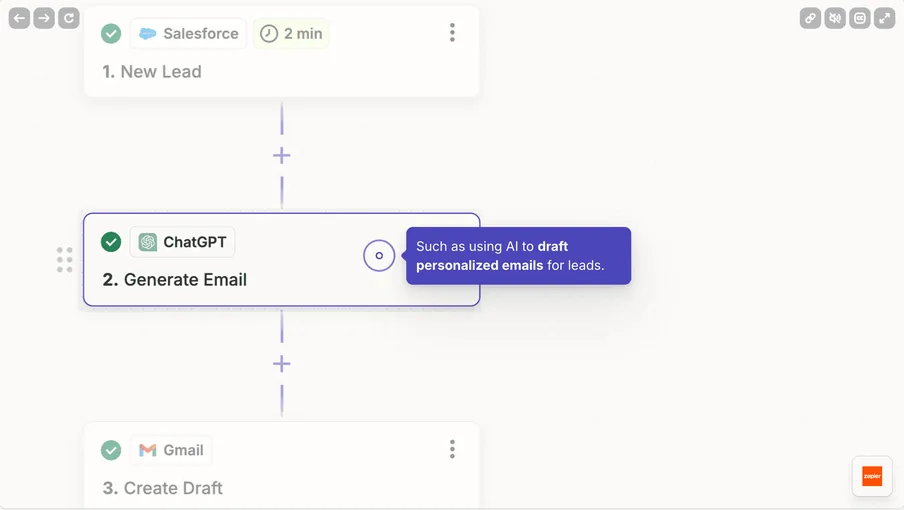Click the Salesforce cloud logo

148,33
